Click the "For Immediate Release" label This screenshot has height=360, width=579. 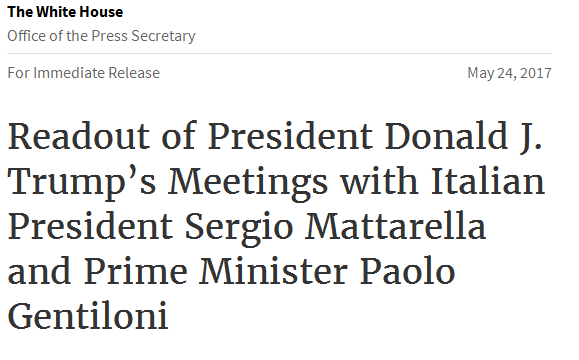pos(83,73)
